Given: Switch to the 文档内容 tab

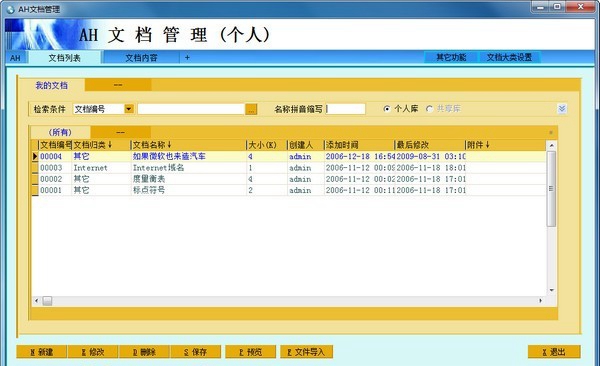Looking at the screenshot, I should [142, 57].
